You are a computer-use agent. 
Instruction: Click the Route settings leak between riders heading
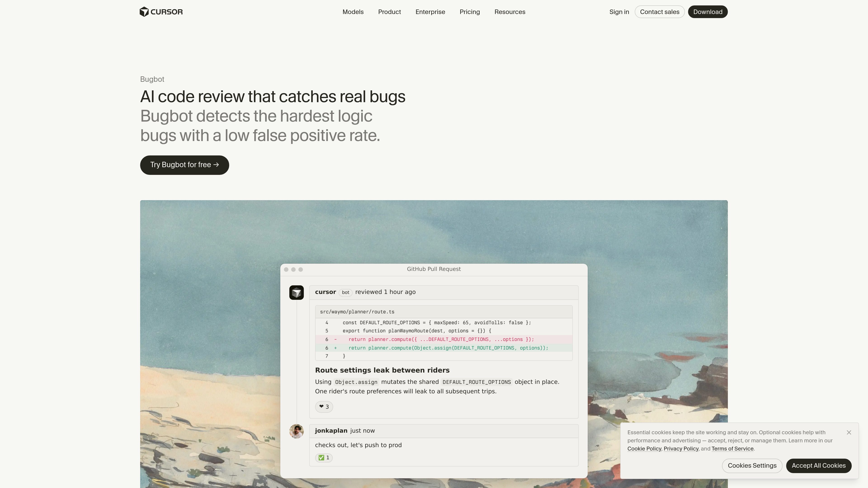tap(382, 370)
